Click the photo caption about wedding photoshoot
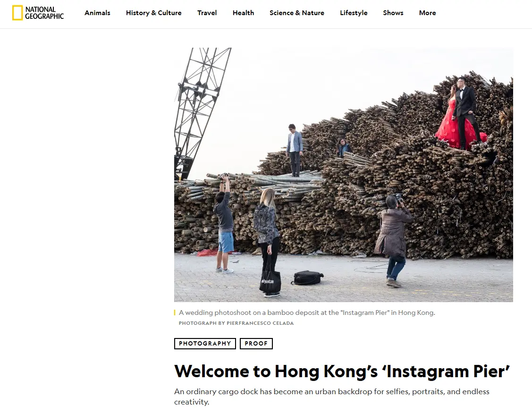532x414 pixels. coord(307,313)
